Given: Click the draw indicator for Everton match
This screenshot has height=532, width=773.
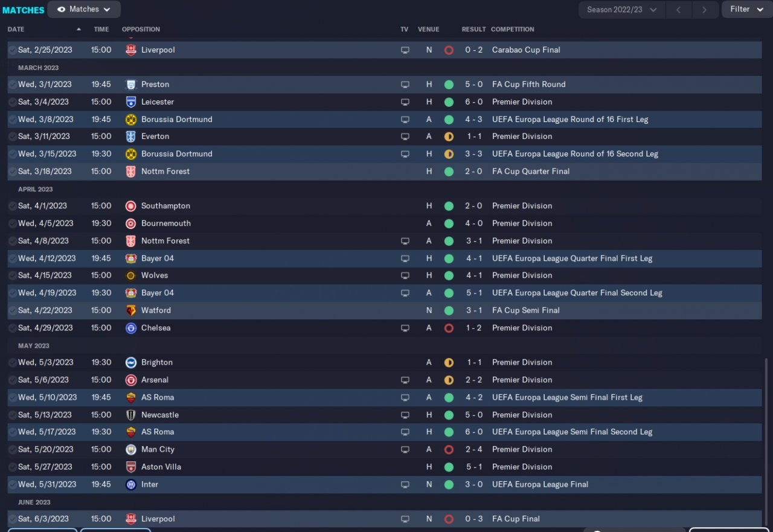Looking at the screenshot, I should [x=449, y=136].
